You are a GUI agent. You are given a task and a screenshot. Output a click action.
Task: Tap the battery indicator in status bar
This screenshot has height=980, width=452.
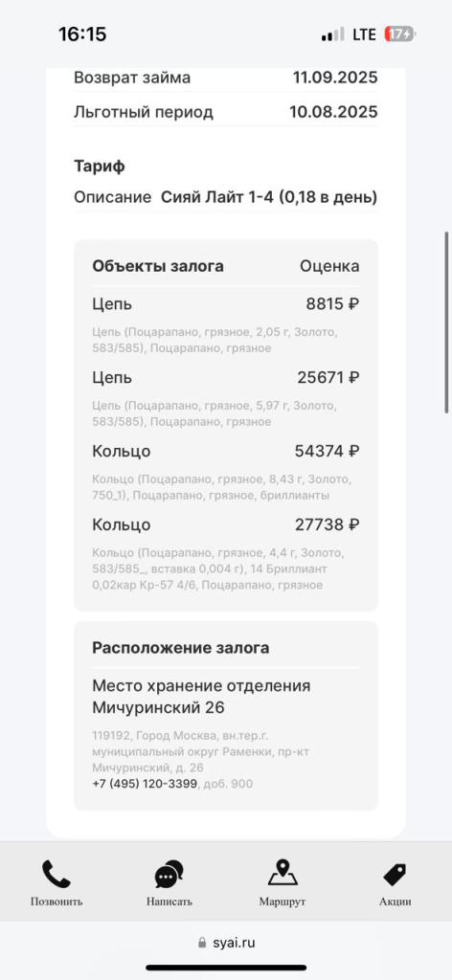400,33
